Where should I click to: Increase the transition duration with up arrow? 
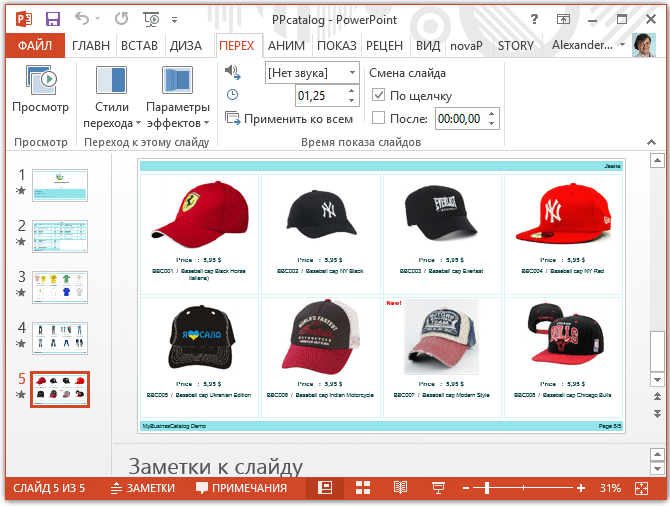tap(351, 91)
